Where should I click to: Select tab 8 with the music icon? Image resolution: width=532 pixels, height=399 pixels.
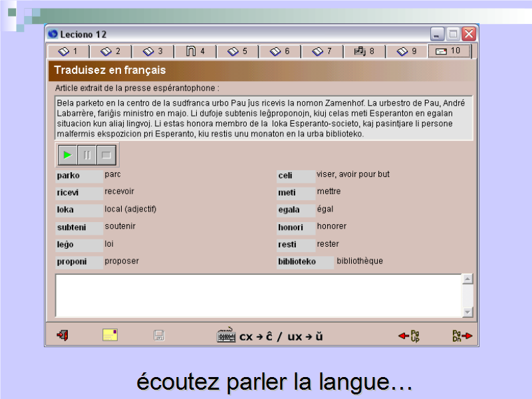(364, 51)
